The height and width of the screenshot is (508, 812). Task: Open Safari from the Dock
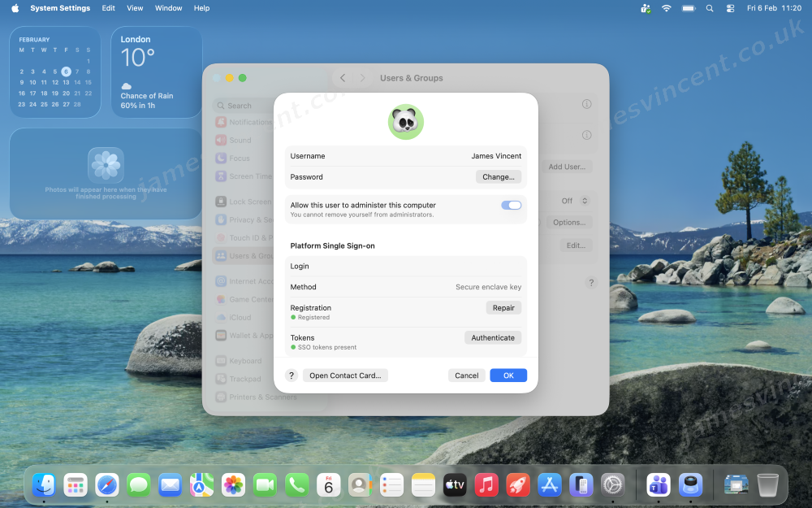tap(107, 485)
